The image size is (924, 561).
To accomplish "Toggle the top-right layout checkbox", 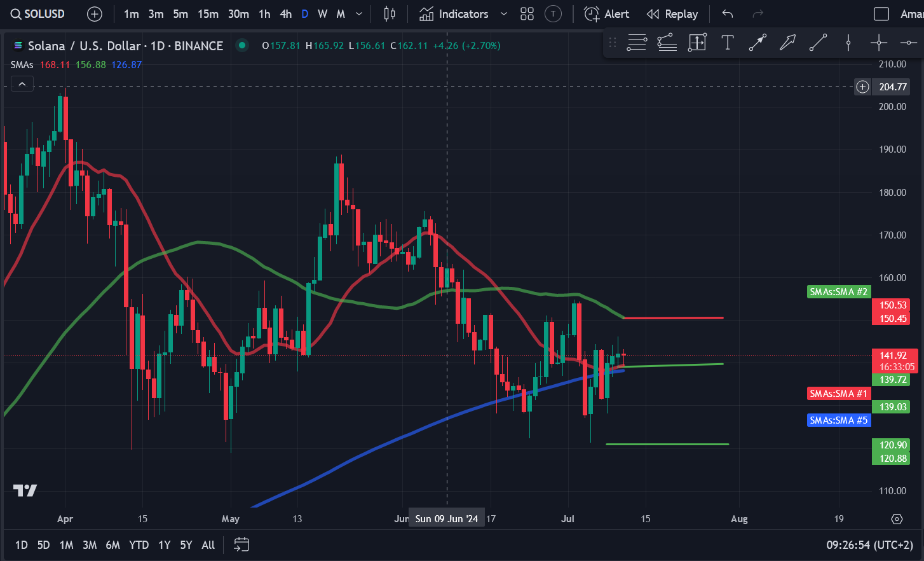I will point(881,14).
